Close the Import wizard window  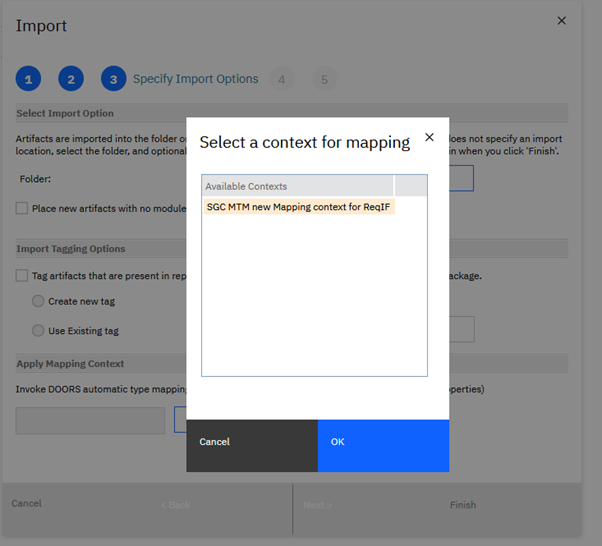[561, 20]
